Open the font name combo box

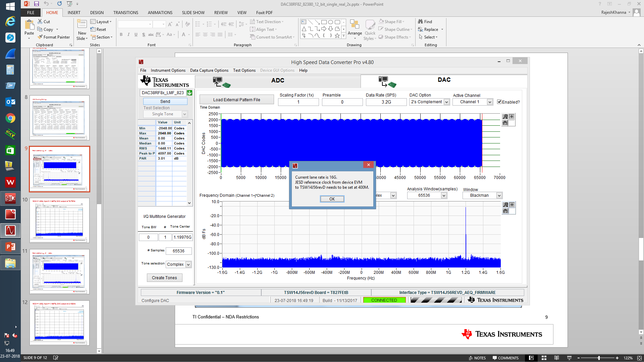pos(135,24)
